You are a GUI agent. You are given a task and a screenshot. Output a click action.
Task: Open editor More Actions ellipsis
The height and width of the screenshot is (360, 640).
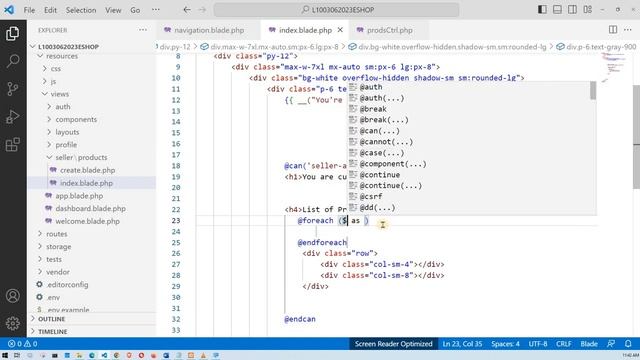(x=628, y=29)
